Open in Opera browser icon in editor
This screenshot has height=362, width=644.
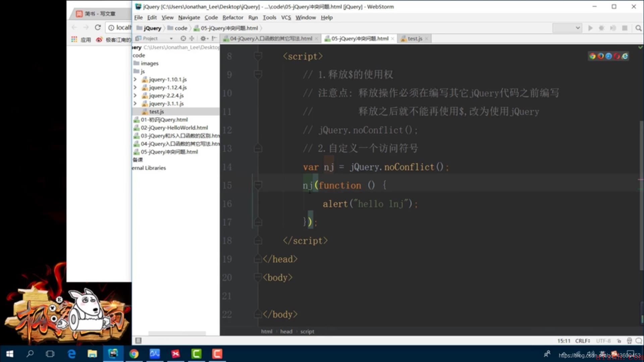[x=616, y=56]
